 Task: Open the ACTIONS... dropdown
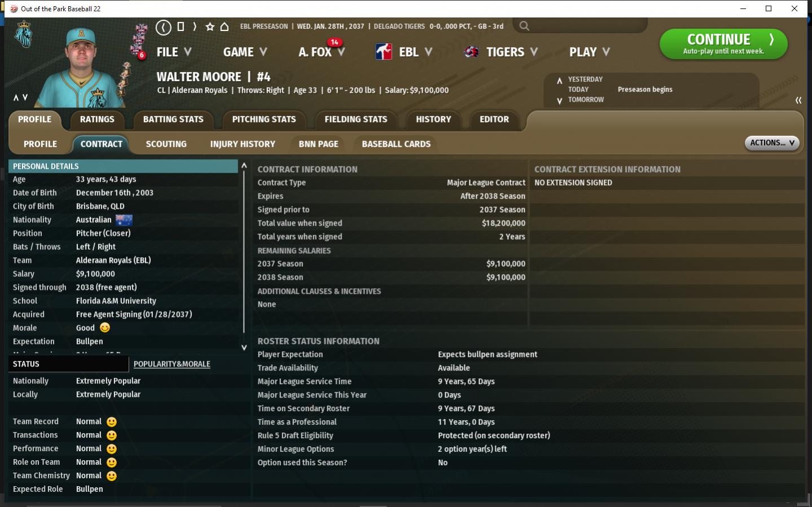click(x=771, y=143)
